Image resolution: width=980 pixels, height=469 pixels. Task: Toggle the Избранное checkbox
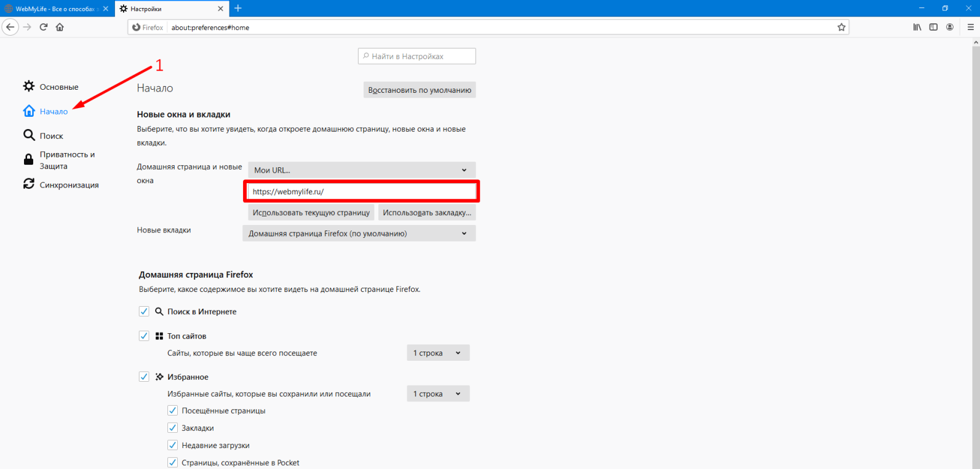click(144, 377)
